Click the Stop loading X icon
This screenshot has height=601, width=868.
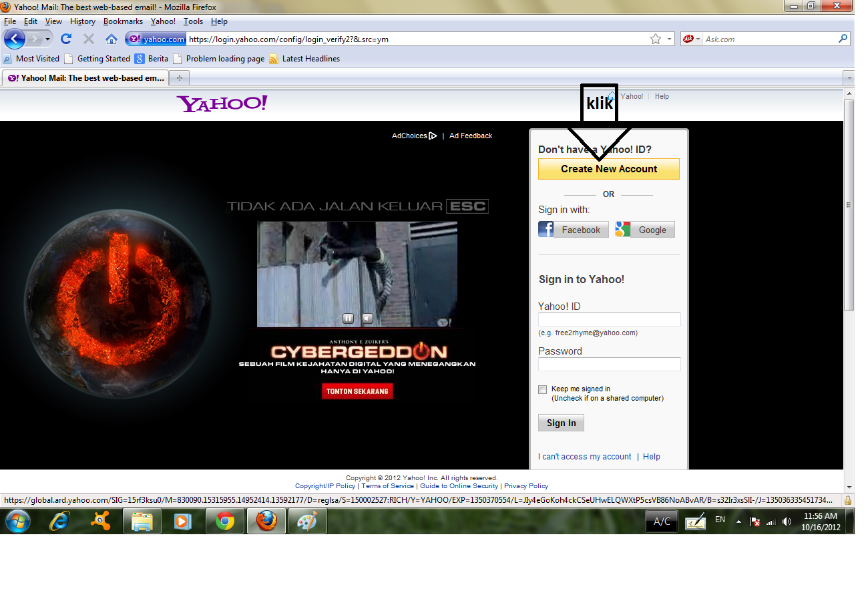click(88, 39)
